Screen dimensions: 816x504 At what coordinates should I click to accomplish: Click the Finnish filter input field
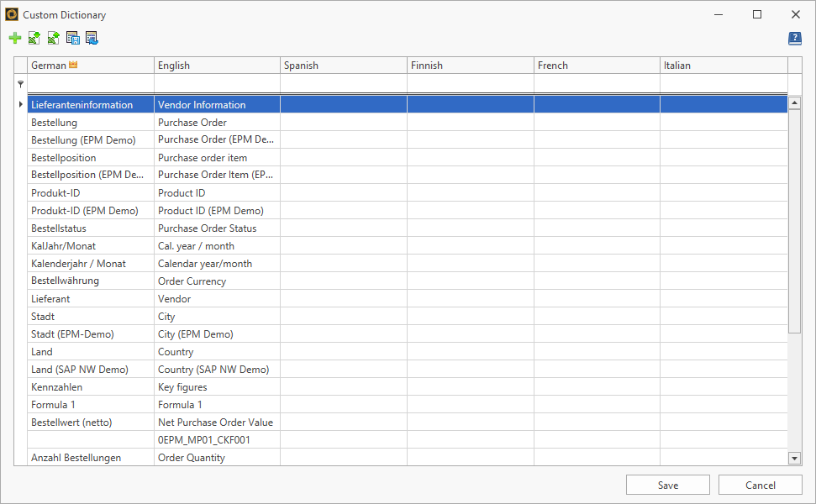[470, 83]
